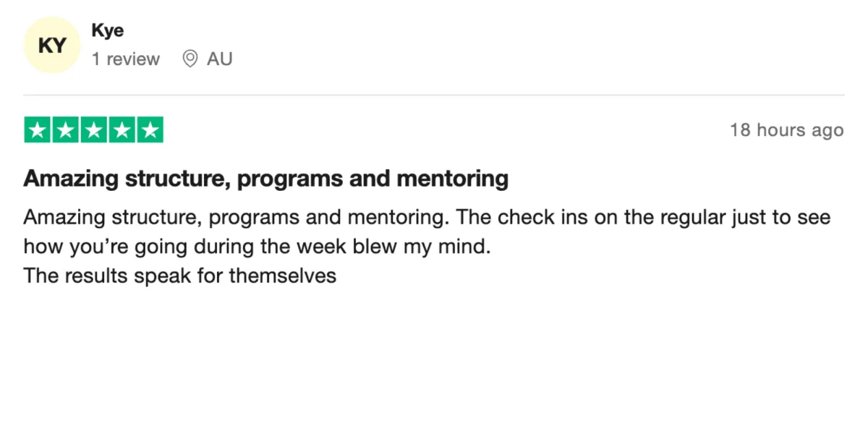Click the horizontal divider under reviewer info
Screen dimensions: 868x434
[434, 95]
